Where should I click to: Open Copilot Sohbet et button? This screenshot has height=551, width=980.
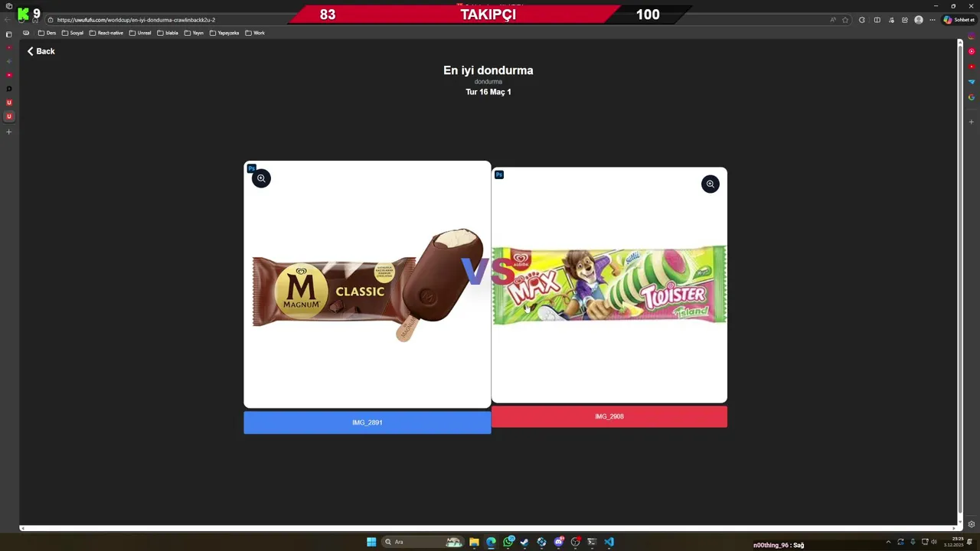click(x=959, y=20)
